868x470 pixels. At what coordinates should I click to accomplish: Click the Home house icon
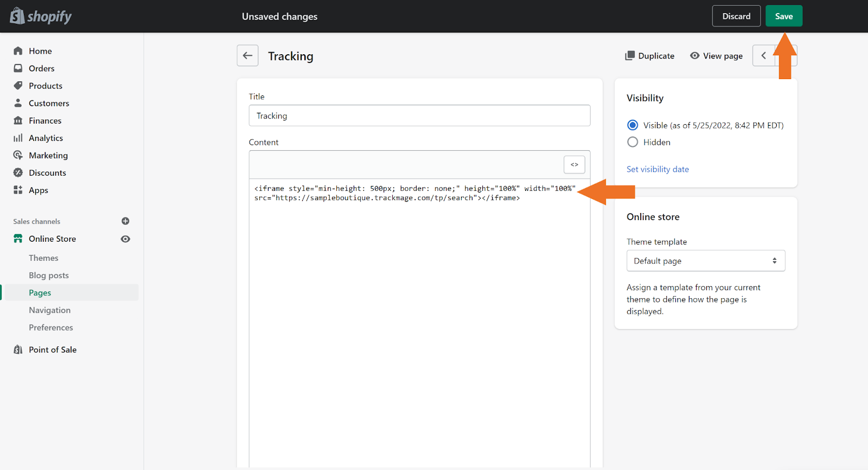click(18, 51)
